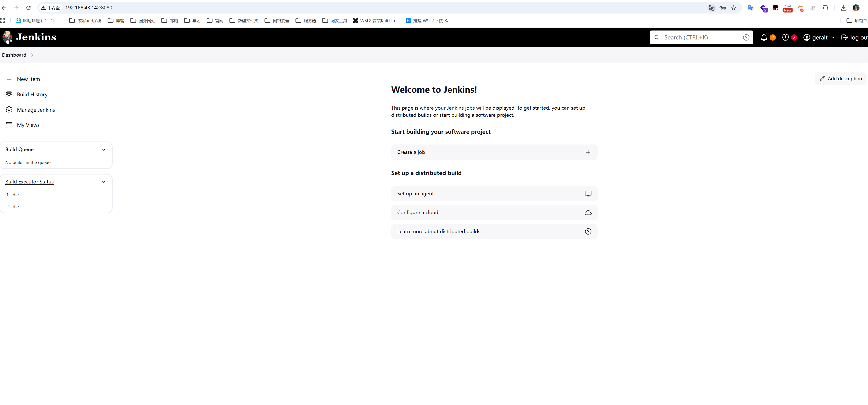Collapse the Build Executor Status panel

[x=103, y=182]
